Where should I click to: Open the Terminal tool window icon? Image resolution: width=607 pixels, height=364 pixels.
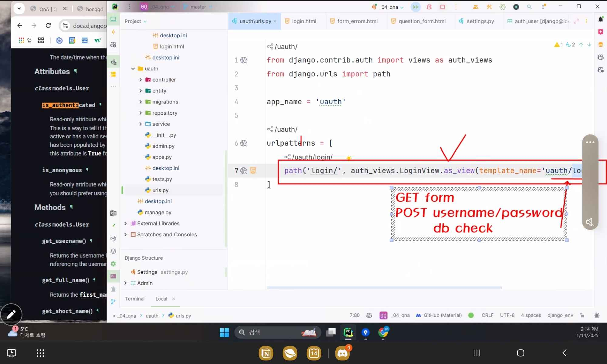(x=113, y=276)
